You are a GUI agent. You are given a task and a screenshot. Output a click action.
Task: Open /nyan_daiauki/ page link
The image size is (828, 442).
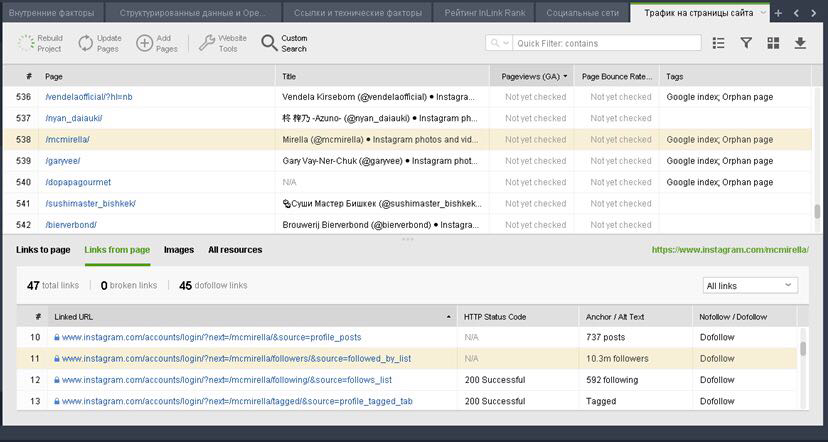pos(74,118)
